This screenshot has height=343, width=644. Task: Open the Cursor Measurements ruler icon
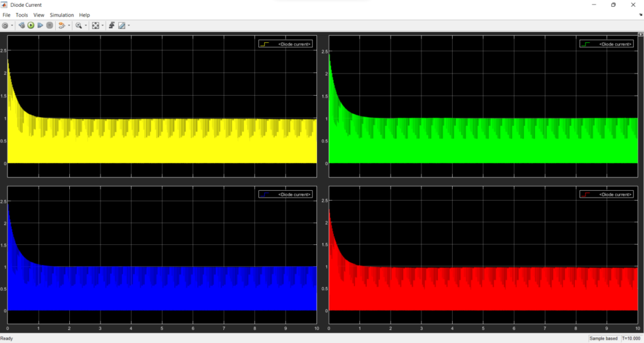(122, 25)
